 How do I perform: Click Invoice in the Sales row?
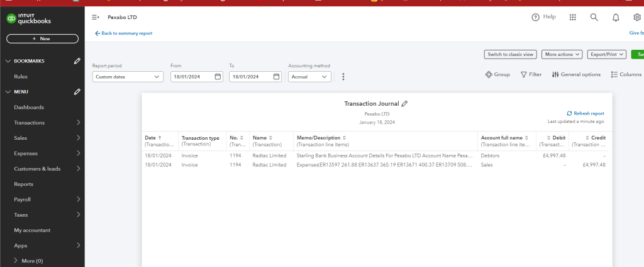pyautogui.click(x=189, y=165)
